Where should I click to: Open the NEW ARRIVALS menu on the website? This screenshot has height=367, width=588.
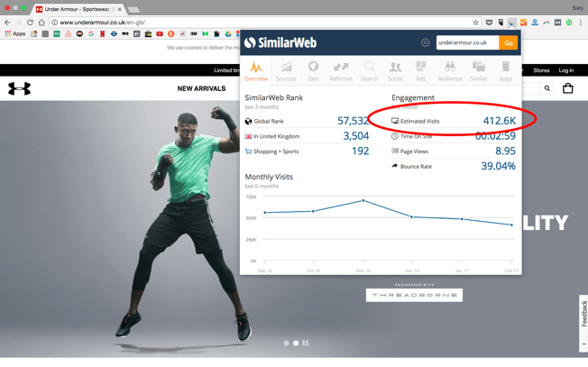(201, 89)
